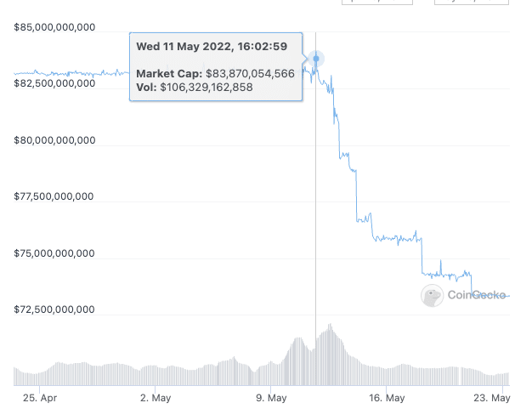
Task: Click the $82,500,000,000 y-axis label
Action: [x=54, y=84]
